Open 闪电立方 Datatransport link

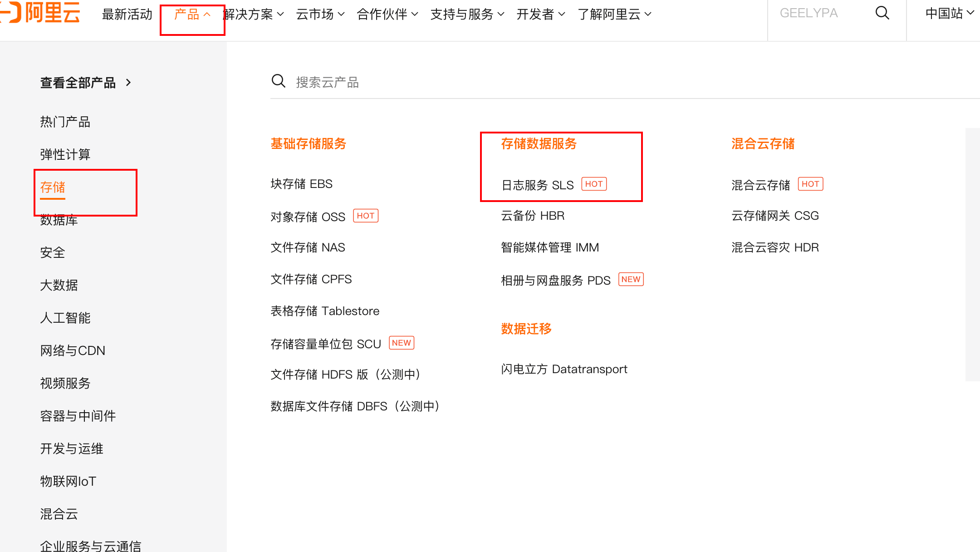click(x=564, y=369)
